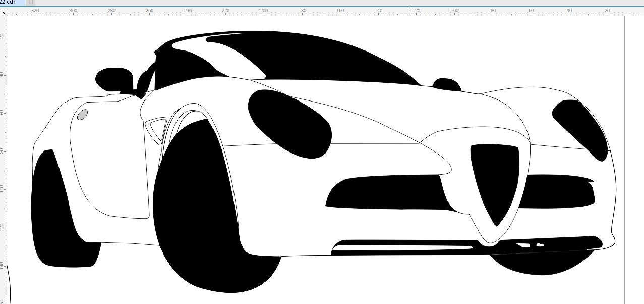Select the front right wheel shadow shape

tap(542, 263)
